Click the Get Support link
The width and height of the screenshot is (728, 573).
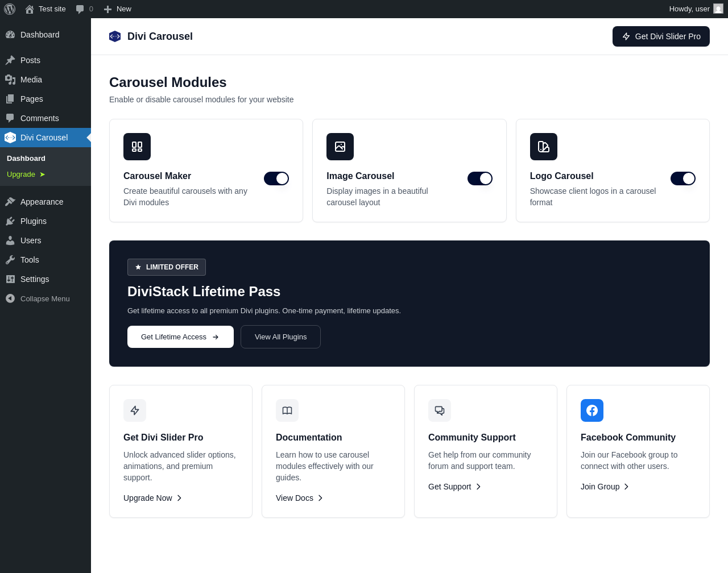click(454, 487)
